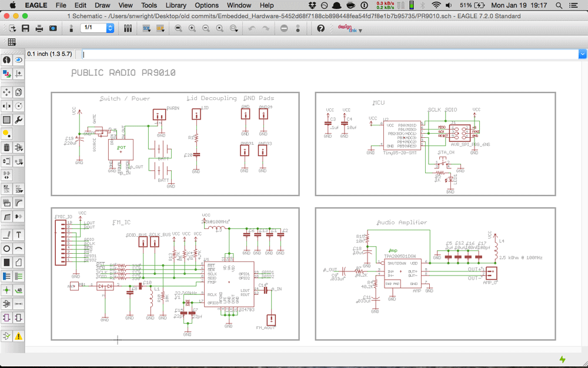This screenshot has width=588, height=368.
Task: Open the Library menu
Action: pyautogui.click(x=175, y=5)
